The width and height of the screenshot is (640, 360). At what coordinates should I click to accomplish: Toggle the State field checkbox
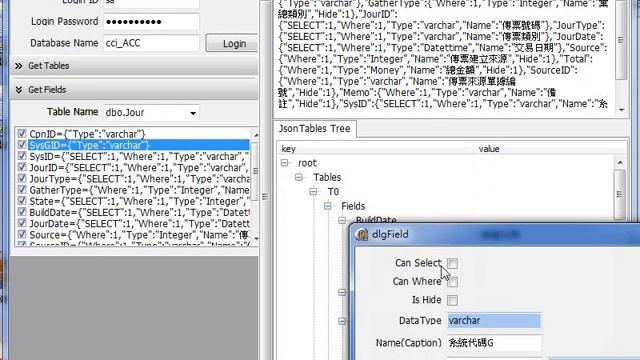[22, 201]
